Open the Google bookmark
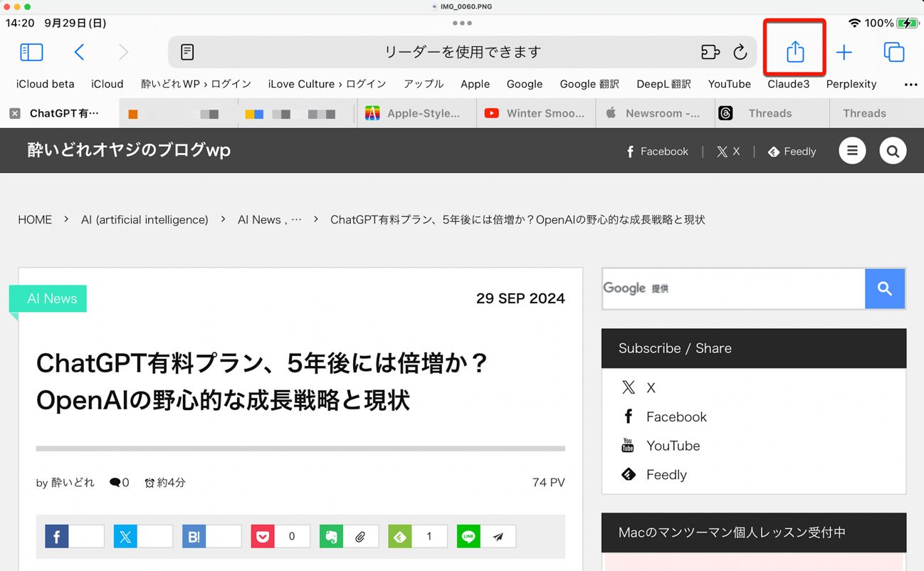 tap(525, 84)
